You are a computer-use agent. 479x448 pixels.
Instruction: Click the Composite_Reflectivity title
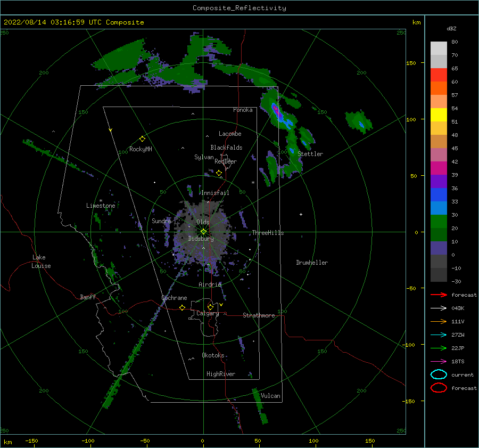tap(239, 8)
